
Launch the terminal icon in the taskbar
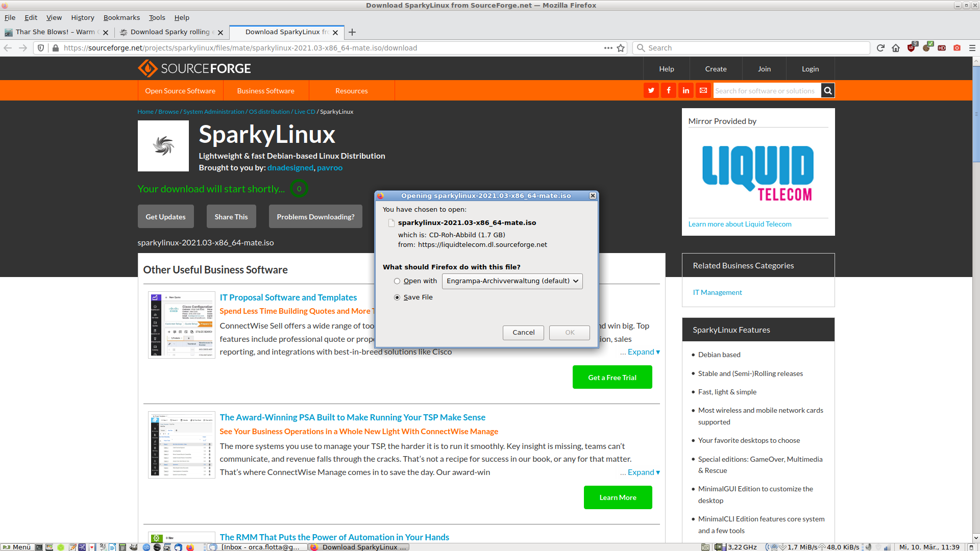(x=39, y=547)
